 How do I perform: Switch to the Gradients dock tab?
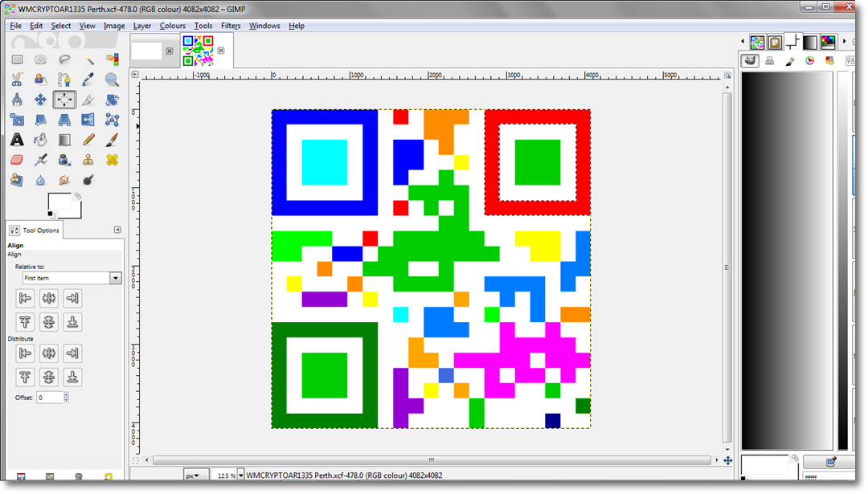click(x=810, y=42)
